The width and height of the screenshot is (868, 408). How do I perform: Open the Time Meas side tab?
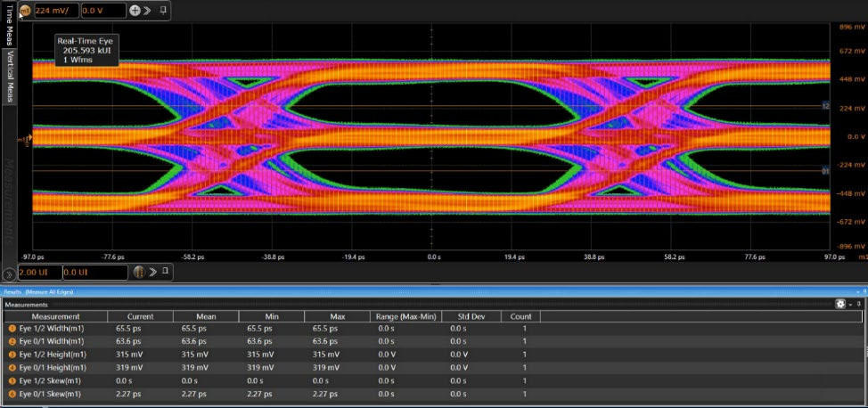(x=9, y=24)
